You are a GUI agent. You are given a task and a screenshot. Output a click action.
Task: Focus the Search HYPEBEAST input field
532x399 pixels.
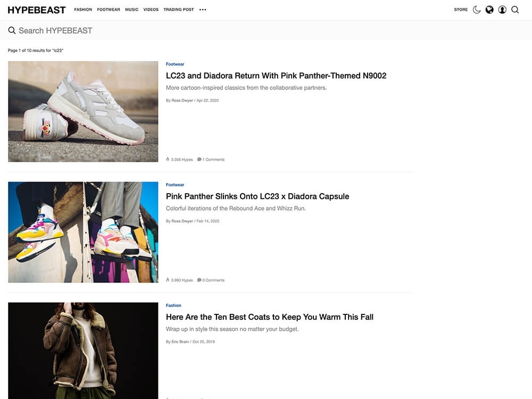click(213, 30)
